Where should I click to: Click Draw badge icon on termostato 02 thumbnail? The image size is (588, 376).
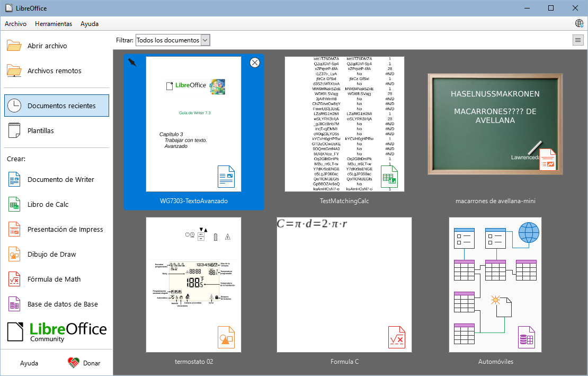[226, 337]
